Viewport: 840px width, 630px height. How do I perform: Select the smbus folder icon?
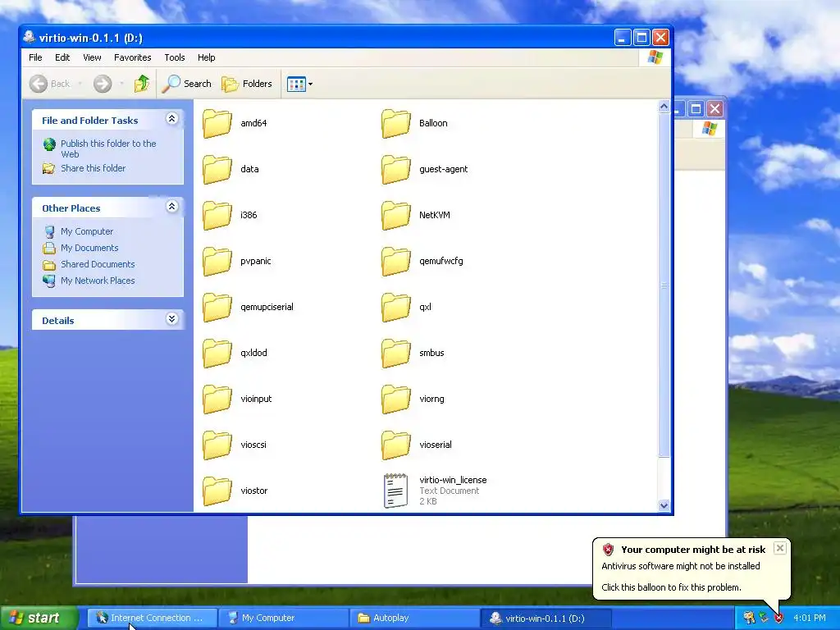pyautogui.click(x=396, y=353)
